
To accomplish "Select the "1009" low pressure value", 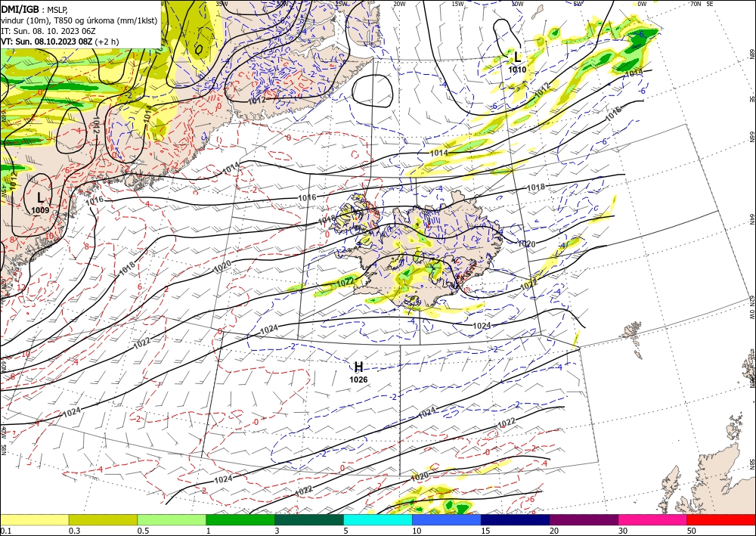I will 40,210.
